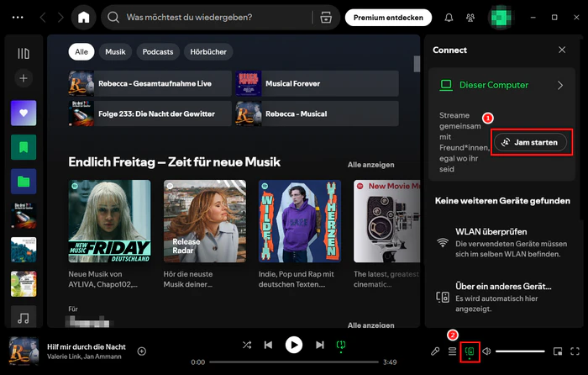588x375 pixels.
Task: Open the music note playlist in sidebar
Action: point(24,317)
